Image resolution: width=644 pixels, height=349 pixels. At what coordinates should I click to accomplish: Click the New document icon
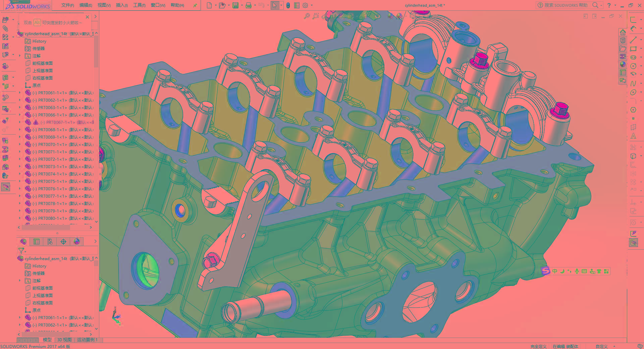[x=209, y=5]
